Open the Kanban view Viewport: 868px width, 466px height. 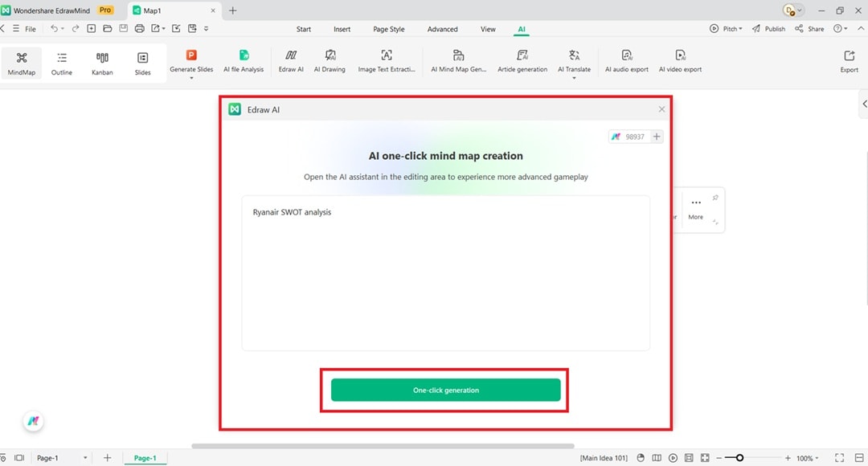coord(102,63)
